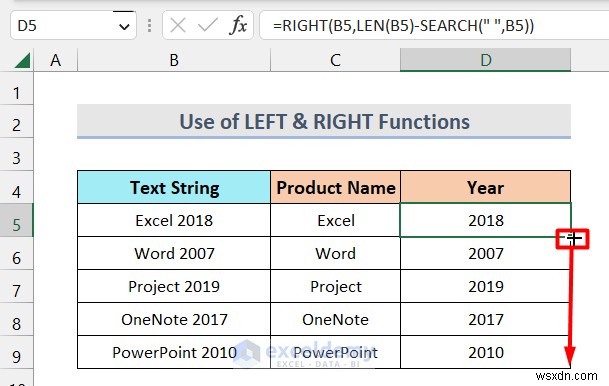Select Product Name cell 'Word'

335,253
